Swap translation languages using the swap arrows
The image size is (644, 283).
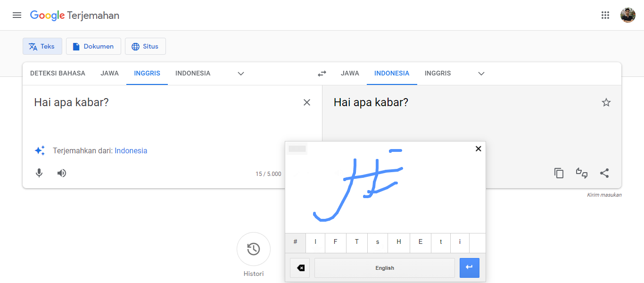click(322, 74)
